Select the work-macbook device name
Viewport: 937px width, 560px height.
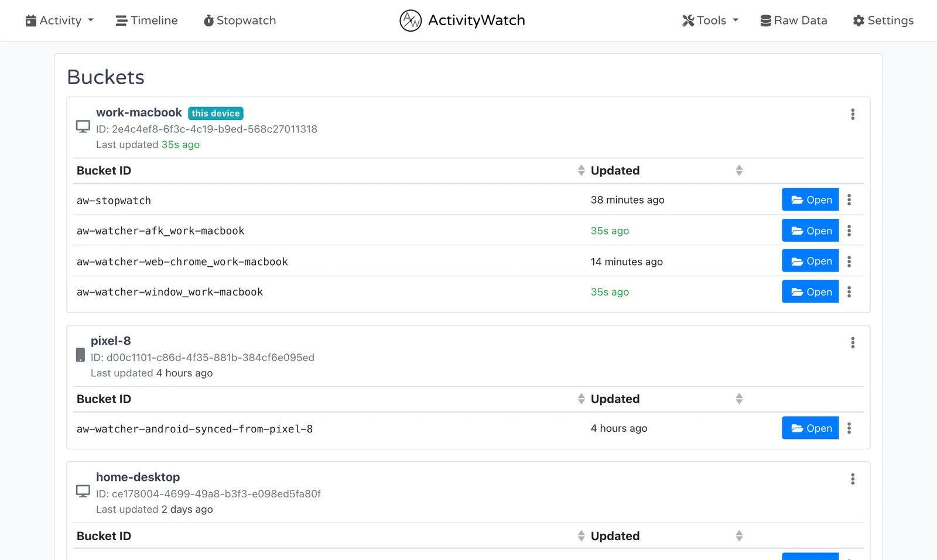coord(139,112)
